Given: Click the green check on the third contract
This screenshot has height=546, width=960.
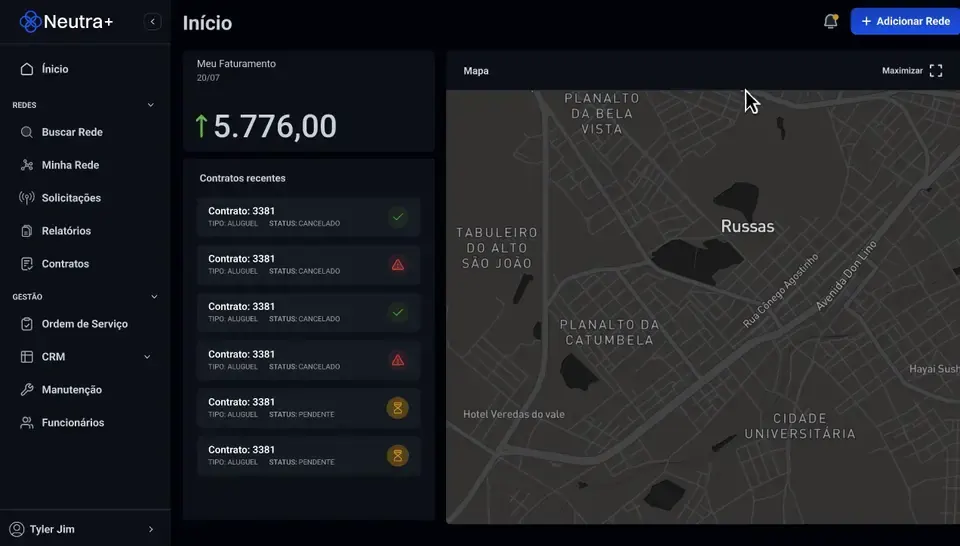Looking at the screenshot, I should point(398,312).
